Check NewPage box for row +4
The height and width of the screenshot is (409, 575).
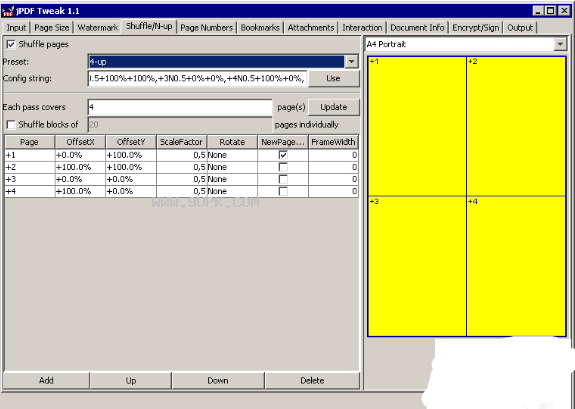point(283,191)
